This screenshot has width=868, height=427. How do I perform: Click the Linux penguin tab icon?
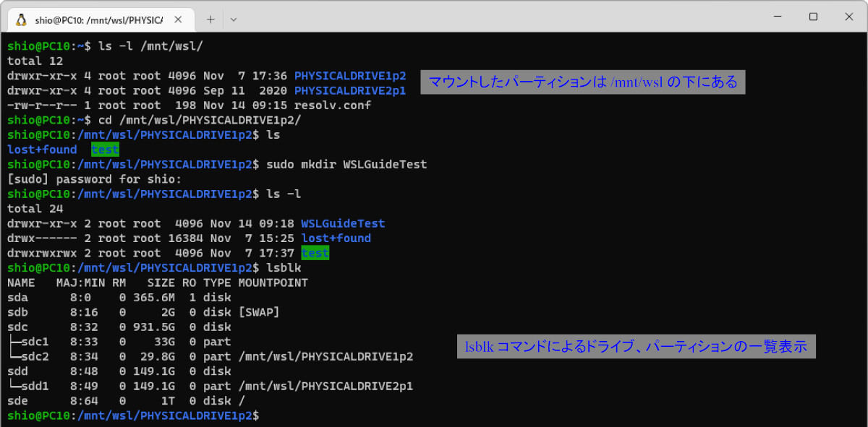pyautogui.click(x=22, y=20)
